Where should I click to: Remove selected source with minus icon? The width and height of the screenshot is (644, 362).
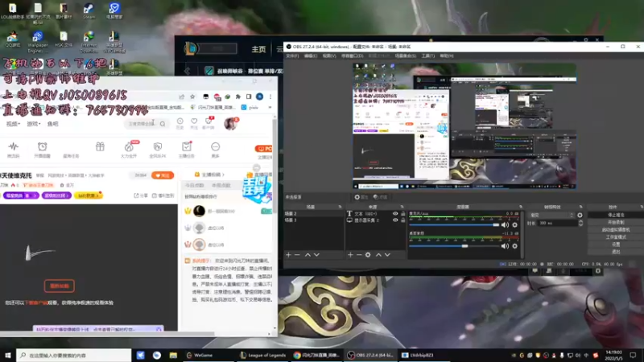coord(359,255)
